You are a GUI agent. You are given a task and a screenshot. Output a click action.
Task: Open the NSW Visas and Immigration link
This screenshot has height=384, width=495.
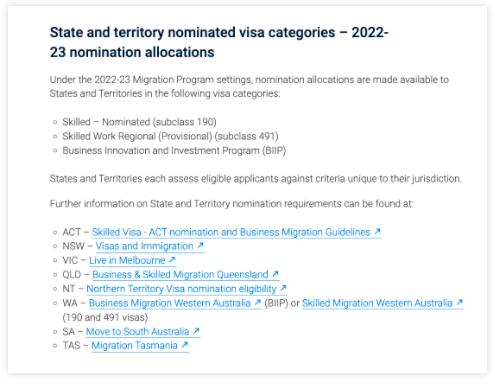pos(150,246)
